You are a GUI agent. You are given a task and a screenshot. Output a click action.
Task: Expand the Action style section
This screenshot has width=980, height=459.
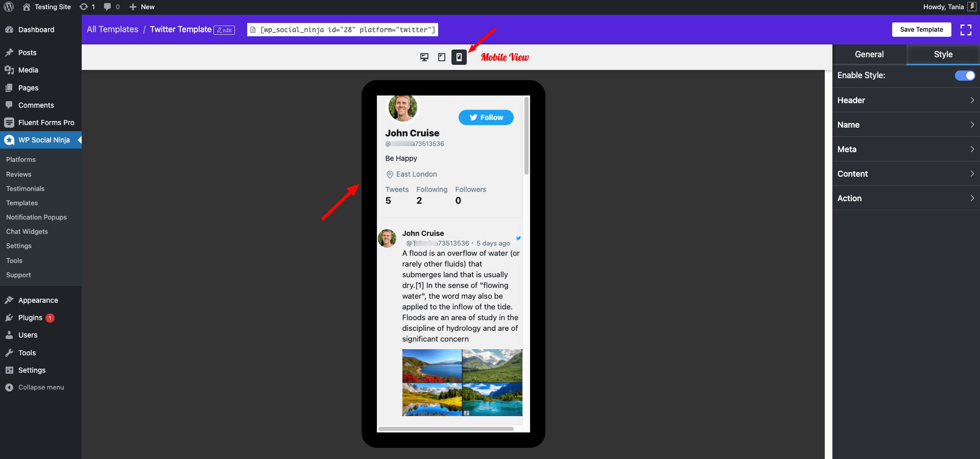[906, 198]
